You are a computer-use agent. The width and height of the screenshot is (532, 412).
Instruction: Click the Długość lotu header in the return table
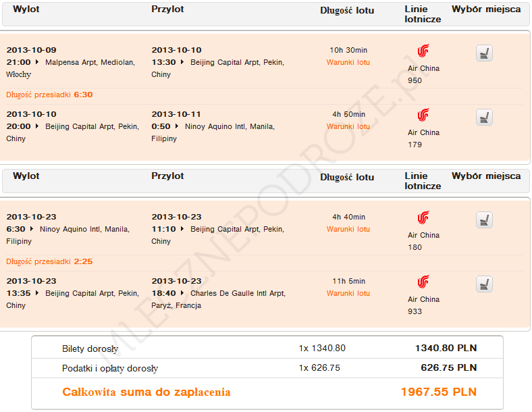point(347,178)
